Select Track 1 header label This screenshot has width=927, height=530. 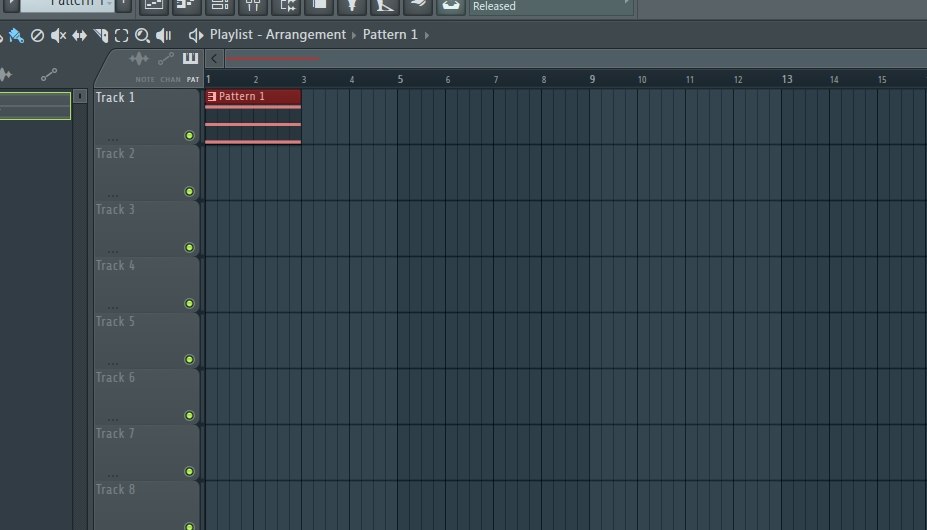(115, 98)
